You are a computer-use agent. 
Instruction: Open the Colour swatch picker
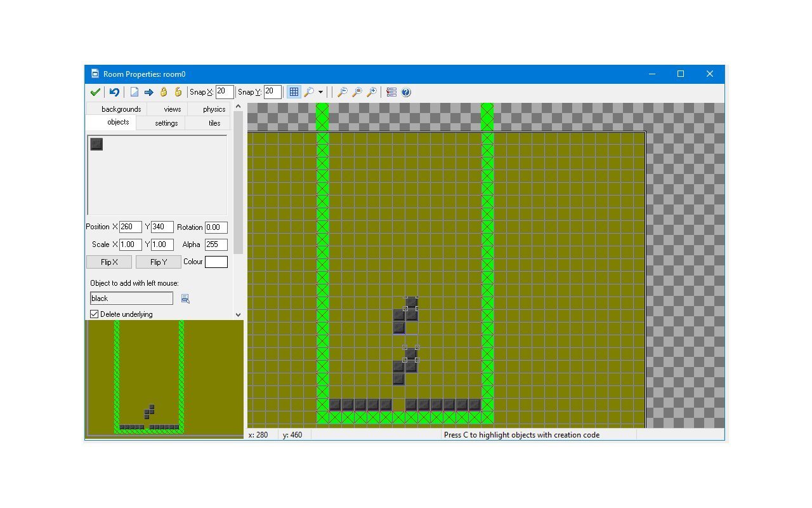click(x=216, y=262)
